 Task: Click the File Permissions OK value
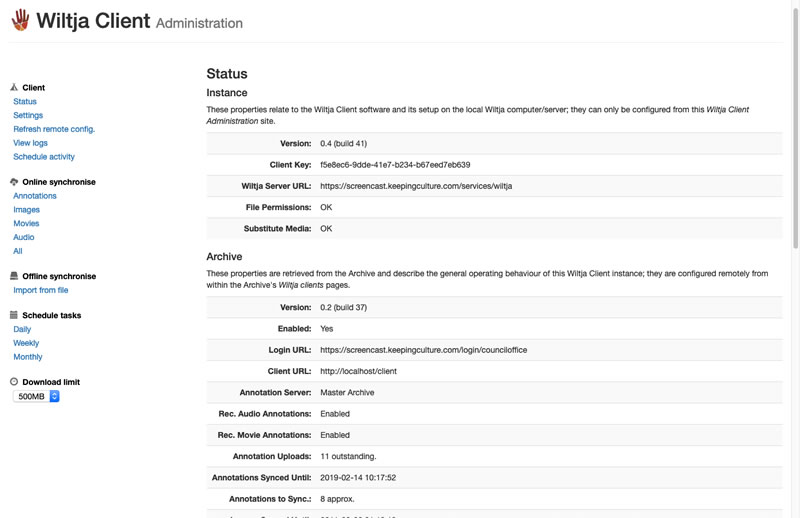(x=326, y=207)
